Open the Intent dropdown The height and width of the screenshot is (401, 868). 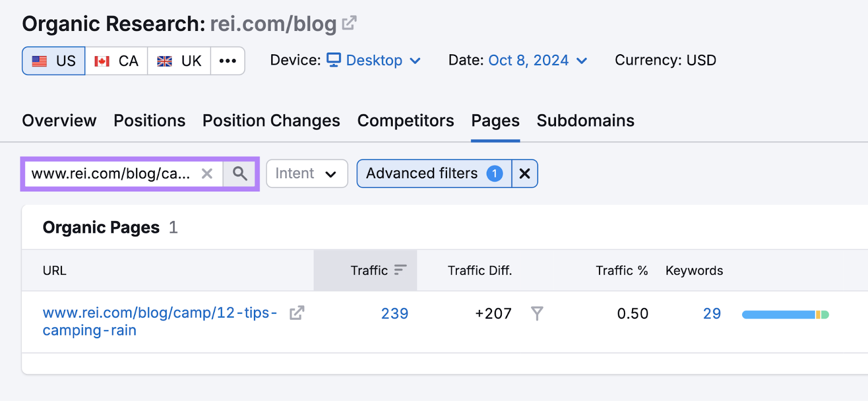coord(307,173)
